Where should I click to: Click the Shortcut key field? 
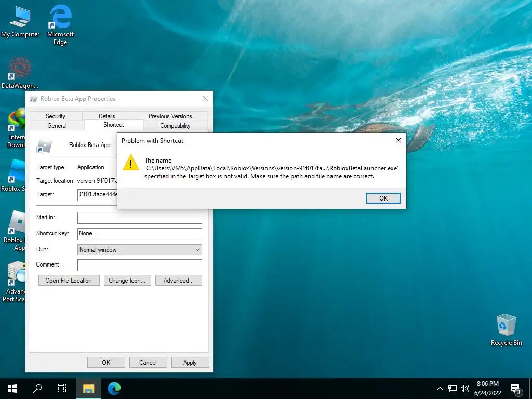(139, 234)
